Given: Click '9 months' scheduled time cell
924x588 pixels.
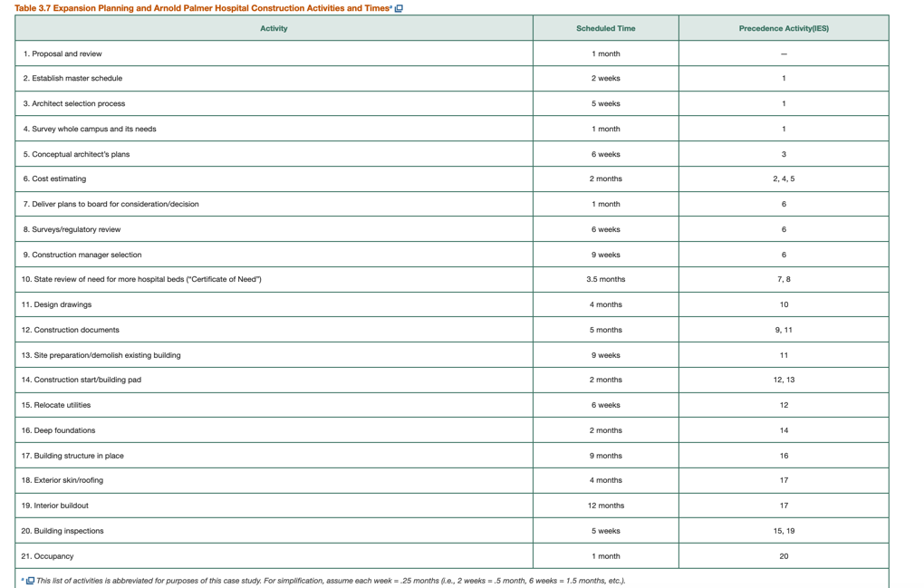Looking at the screenshot, I should (606, 456).
